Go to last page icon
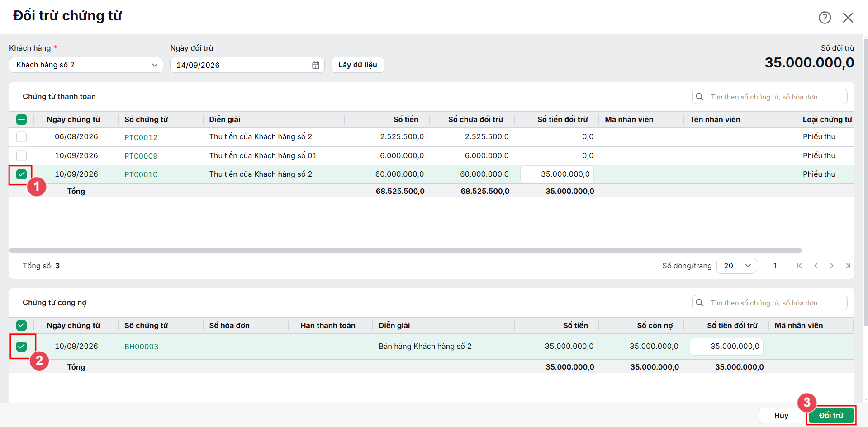 click(x=848, y=266)
